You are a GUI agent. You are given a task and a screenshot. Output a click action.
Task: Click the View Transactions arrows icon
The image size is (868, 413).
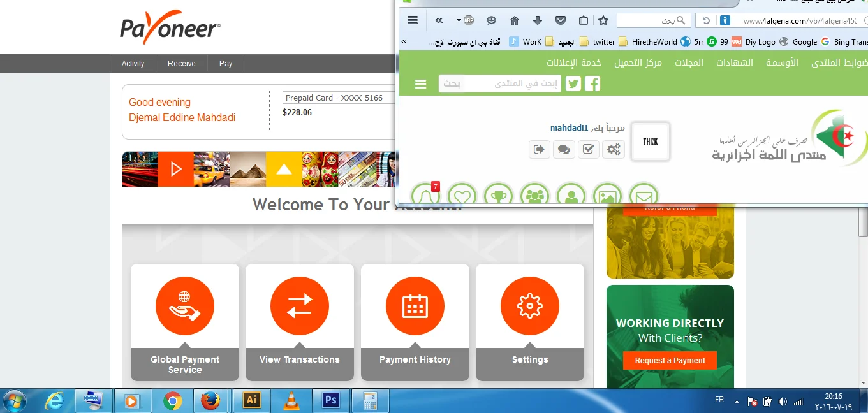300,306
